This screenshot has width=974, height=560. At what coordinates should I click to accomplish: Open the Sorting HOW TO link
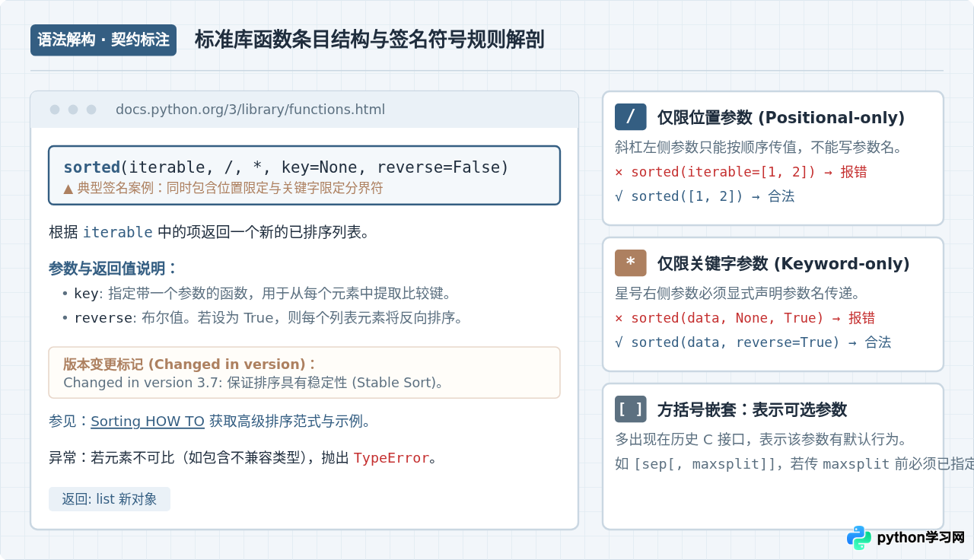[148, 422]
